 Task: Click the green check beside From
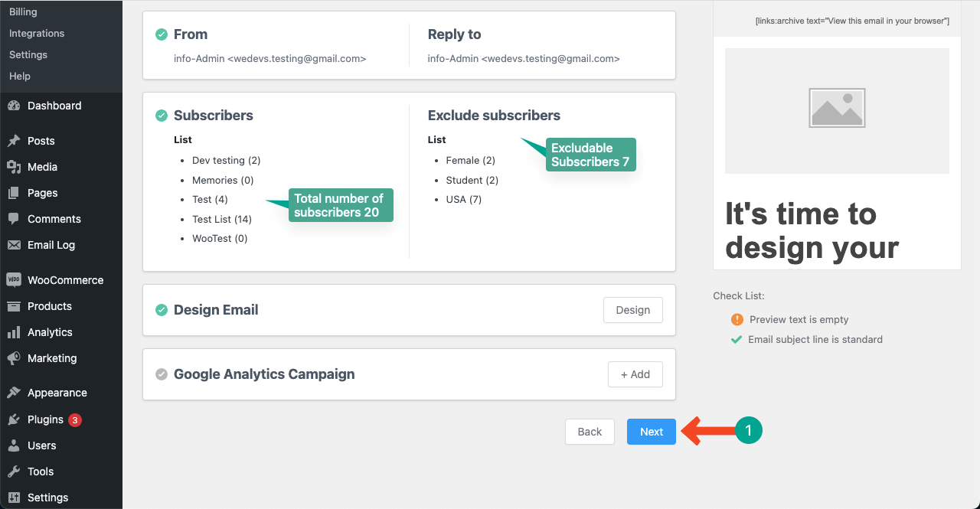162,34
